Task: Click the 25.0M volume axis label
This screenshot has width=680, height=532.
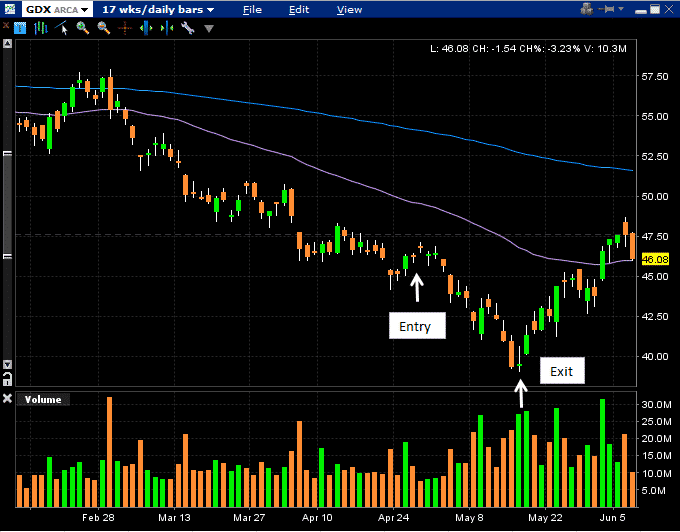Action: pos(656,421)
